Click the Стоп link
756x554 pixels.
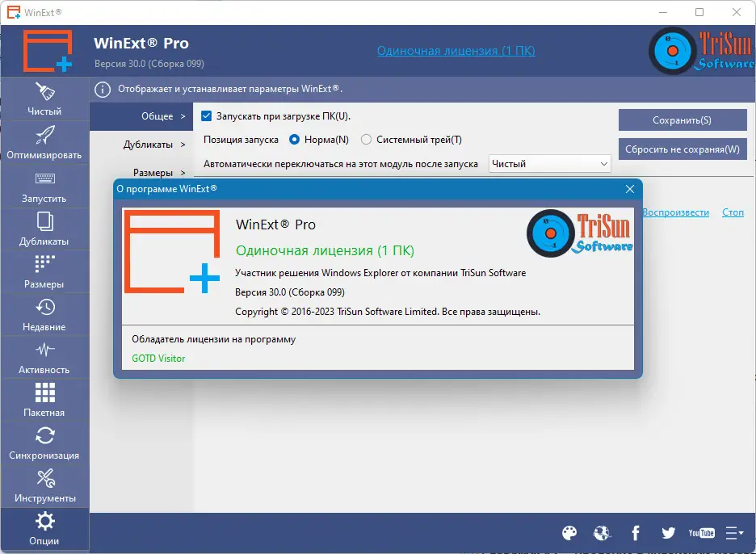click(733, 212)
